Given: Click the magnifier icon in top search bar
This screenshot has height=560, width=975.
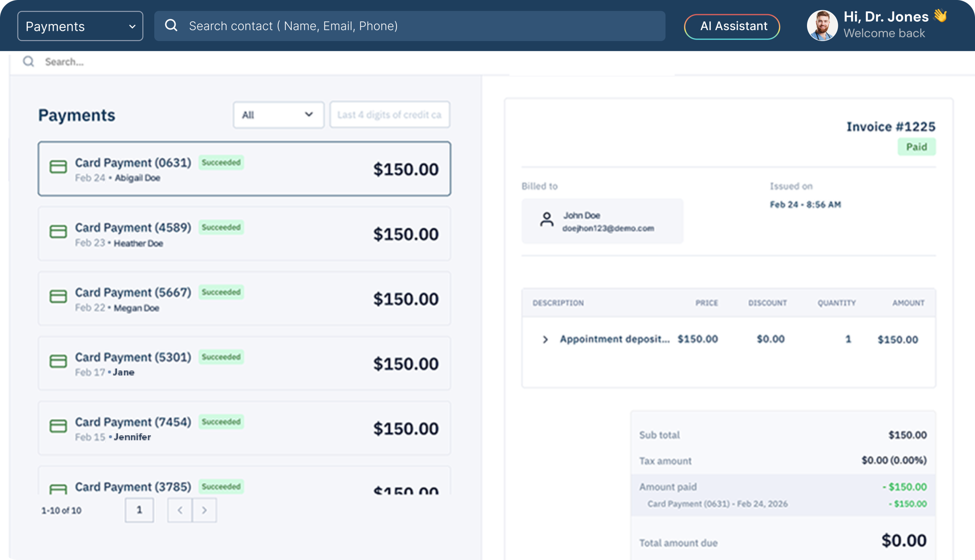Looking at the screenshot, I should coord(171,26).
